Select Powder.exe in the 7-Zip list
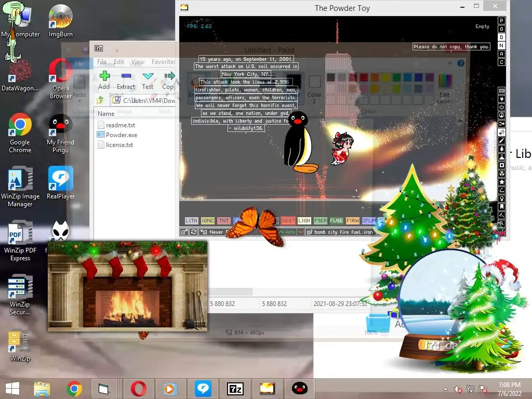 pyautogui.click(x=122, y=135)
